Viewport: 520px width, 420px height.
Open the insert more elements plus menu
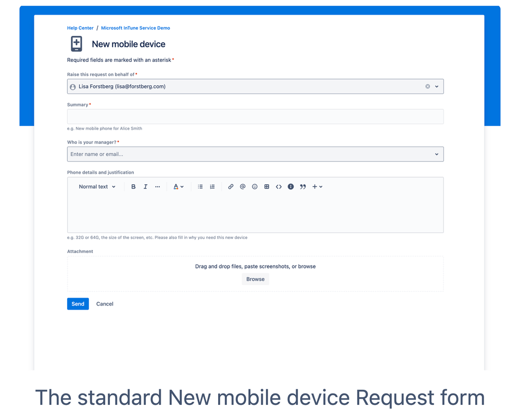(318, 186)
